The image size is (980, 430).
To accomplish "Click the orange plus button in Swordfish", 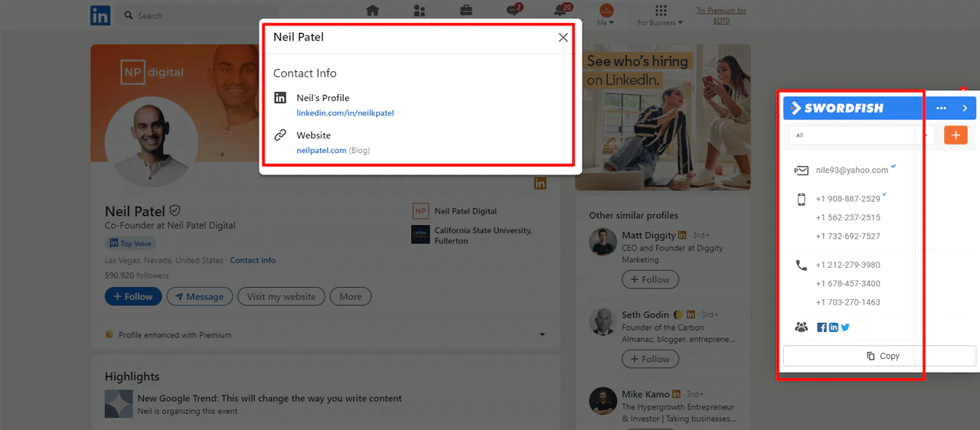I will click(x=955, y=135).
